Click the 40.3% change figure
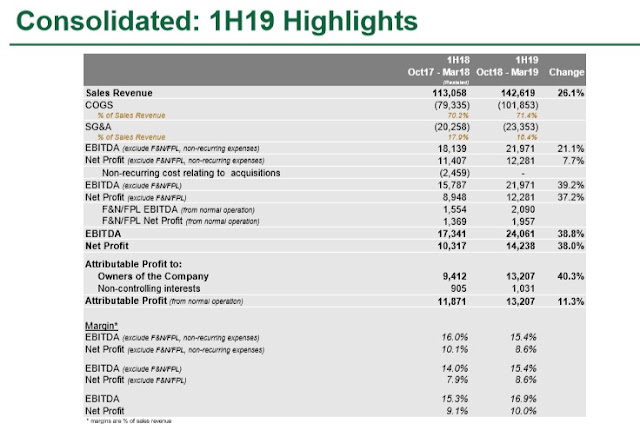 click(x=571, y=276)
